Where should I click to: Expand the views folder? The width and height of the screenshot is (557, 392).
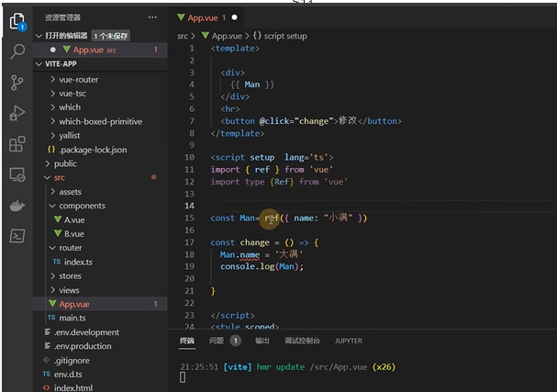[x=53, y=290]
